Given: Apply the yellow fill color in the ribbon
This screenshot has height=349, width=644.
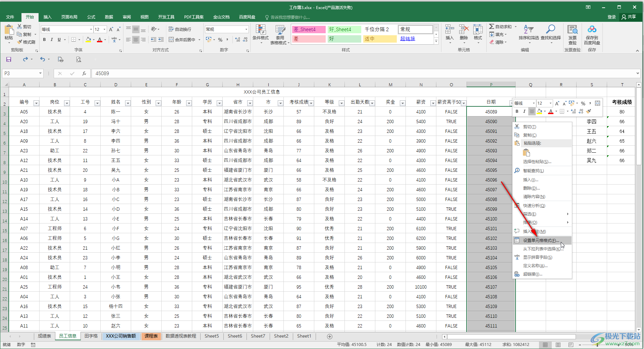Looking at the screenshot, I should tap(88, 40).
